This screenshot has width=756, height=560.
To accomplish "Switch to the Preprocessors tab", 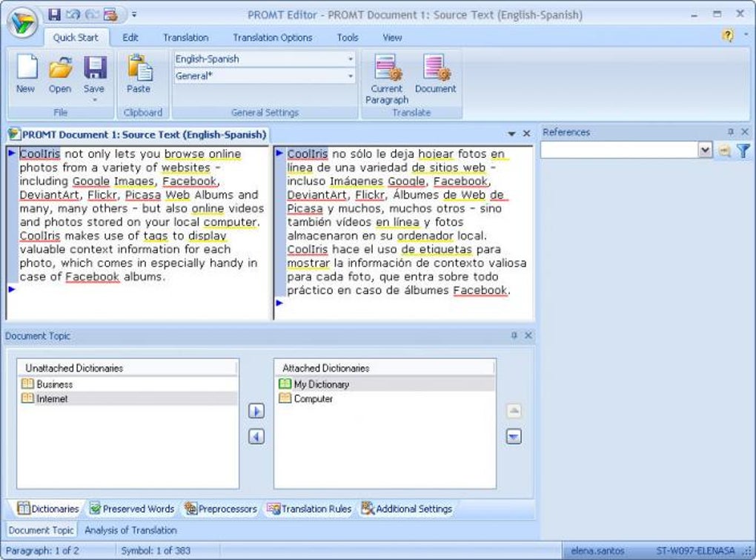I will point(220,509).
